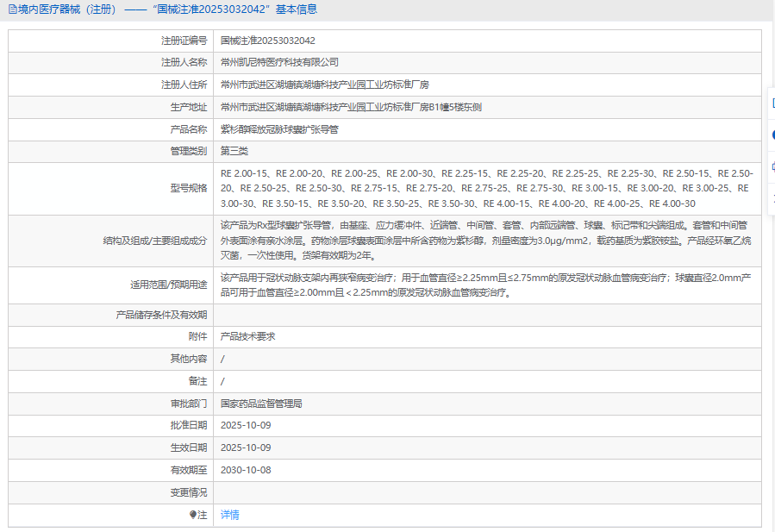Click the document icon before 境内医疗器械 heading
775x532 pixels.
point(12,9)
